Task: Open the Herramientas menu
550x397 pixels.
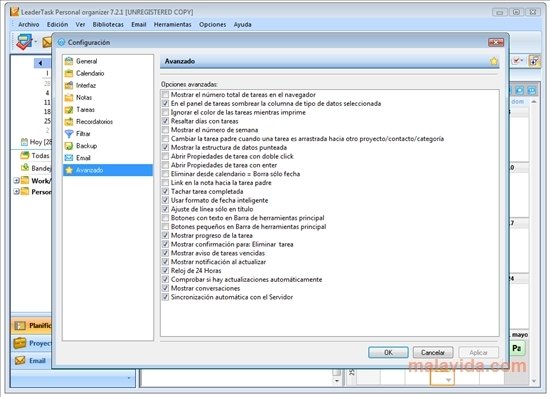Action: [x=173, y=25]
